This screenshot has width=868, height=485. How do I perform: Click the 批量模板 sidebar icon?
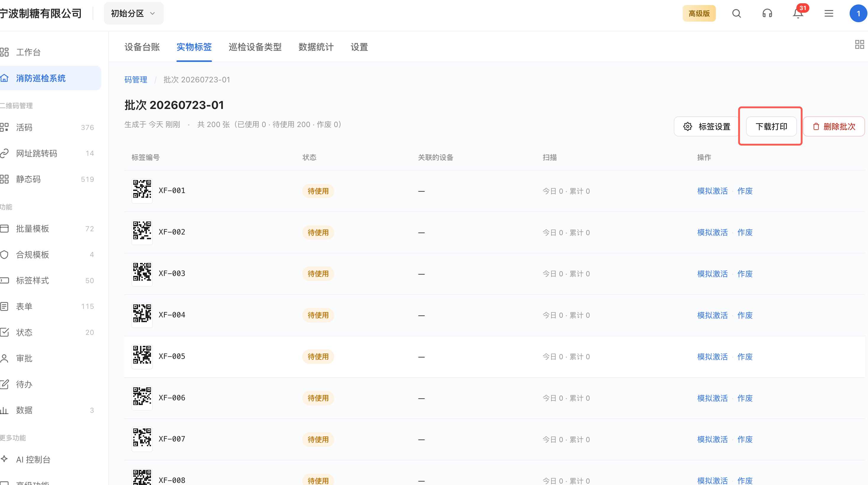click(x=4, y=229)
